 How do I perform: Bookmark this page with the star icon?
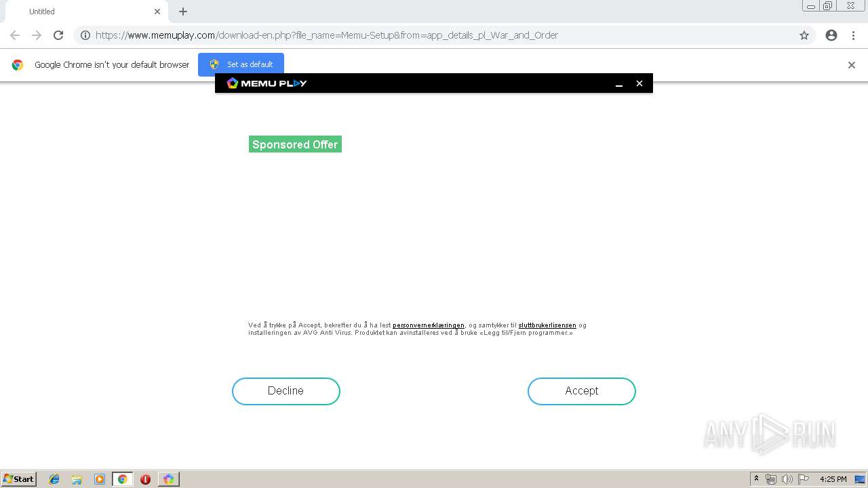tap(804, 35)
